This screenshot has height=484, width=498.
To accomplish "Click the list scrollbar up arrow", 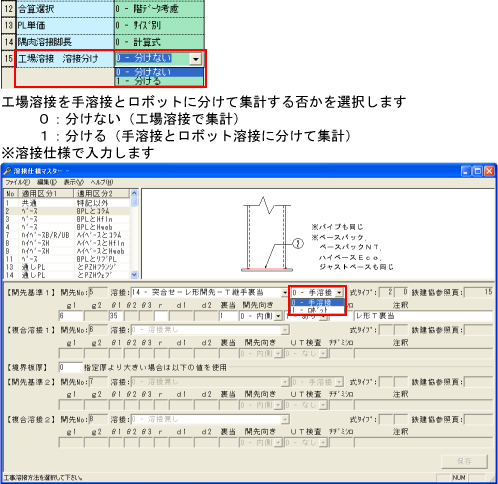I will (x=134, y=193).
